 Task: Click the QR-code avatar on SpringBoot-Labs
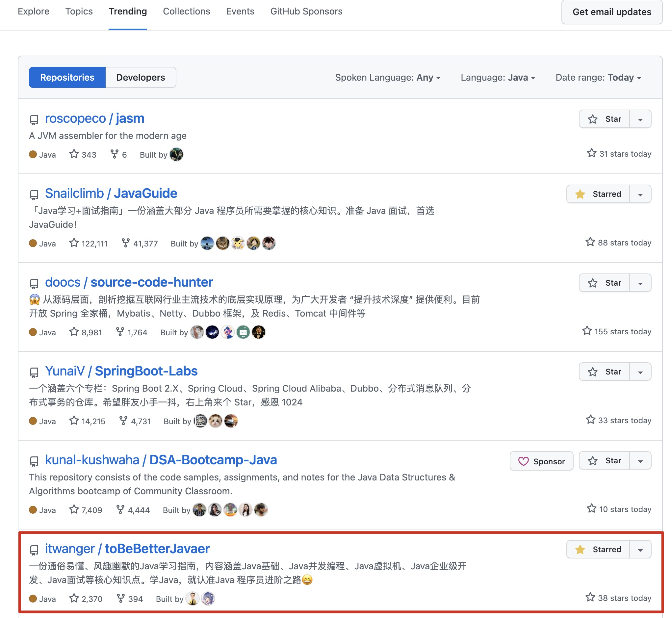pos(200,421)
